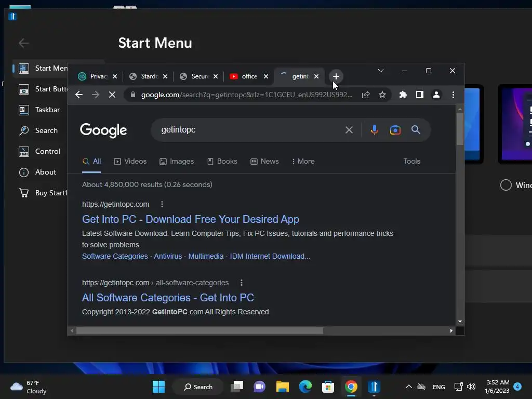Viewport: 532px width, 399px height.
Task: Toggle Chrome side panel icon
Action: coord(420,95)
